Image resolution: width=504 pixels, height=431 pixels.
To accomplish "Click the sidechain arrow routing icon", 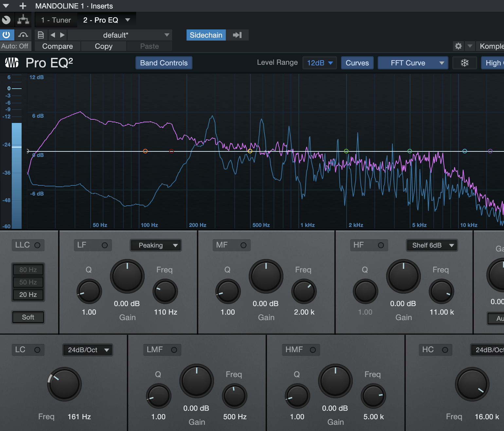I will click(237, 35).
